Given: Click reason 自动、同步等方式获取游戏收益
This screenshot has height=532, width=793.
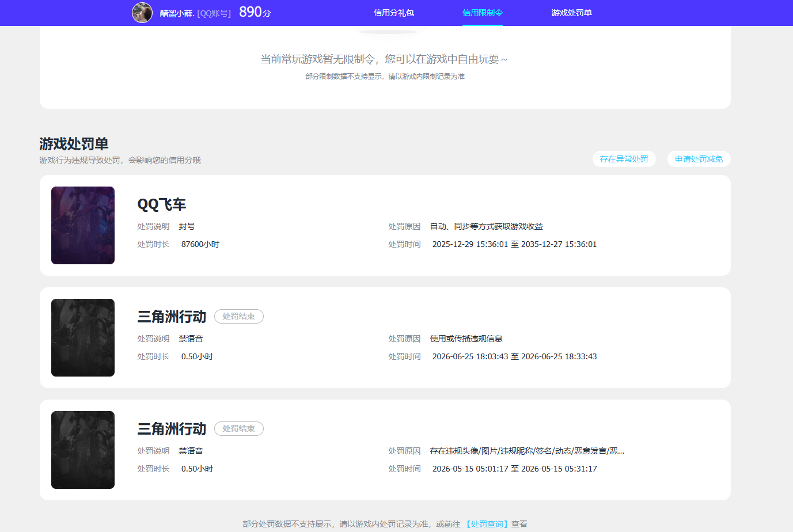Looking at the screenshot, I should point(487,226).
